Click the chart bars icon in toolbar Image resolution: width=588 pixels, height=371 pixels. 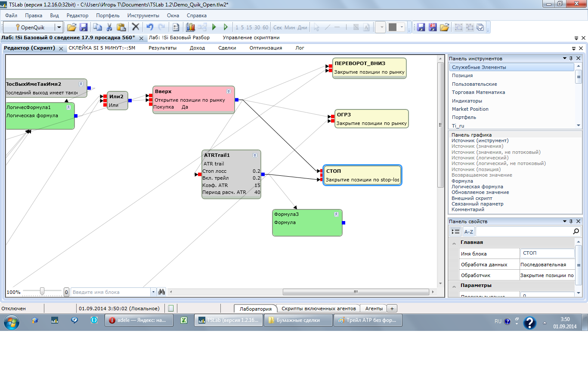point(190,27)
